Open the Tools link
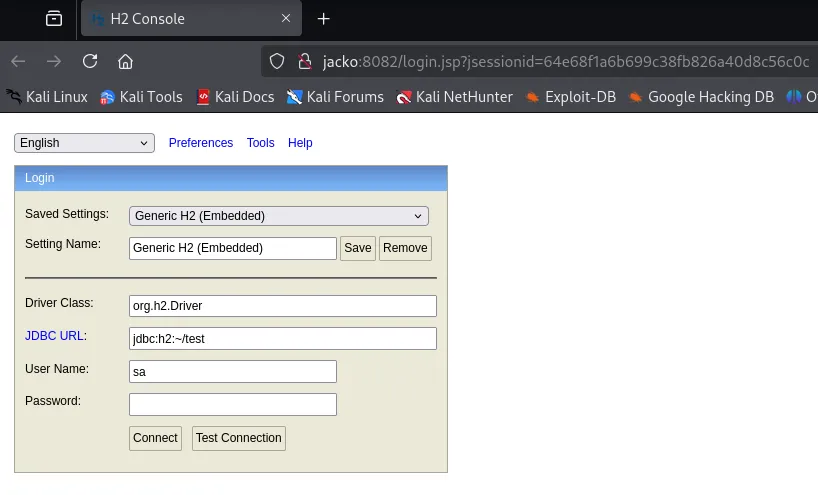Screen dimensions: 818x495 click(x=260, y=143)
